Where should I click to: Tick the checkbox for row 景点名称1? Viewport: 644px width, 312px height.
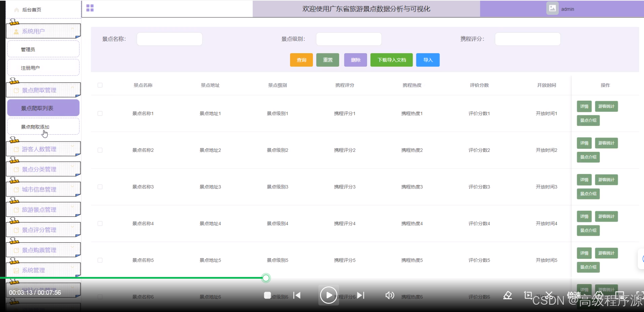point(100,114)
